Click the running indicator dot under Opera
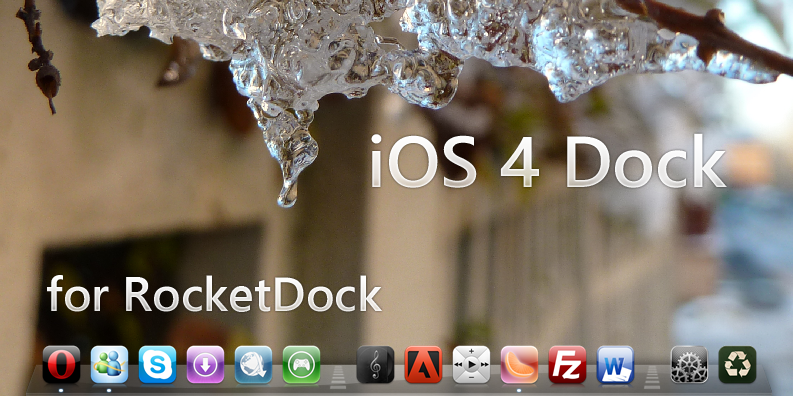Screen dimensions: 793x396 click(x=61, y=390)
